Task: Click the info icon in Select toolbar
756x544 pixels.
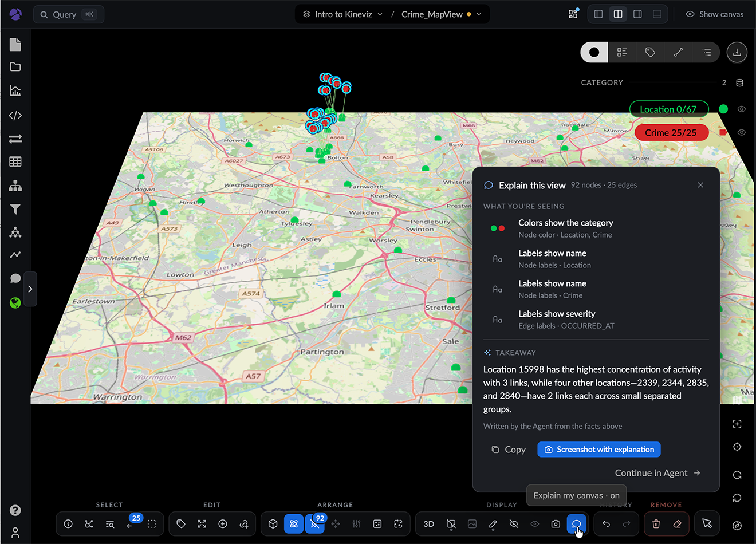Action: click(x=68, y=524)
